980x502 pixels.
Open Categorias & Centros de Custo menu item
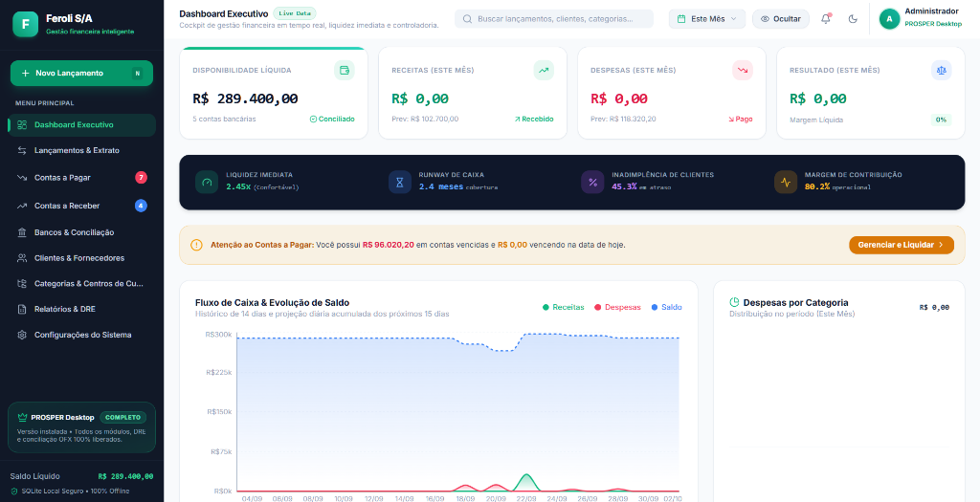click(x=82, y=283)
